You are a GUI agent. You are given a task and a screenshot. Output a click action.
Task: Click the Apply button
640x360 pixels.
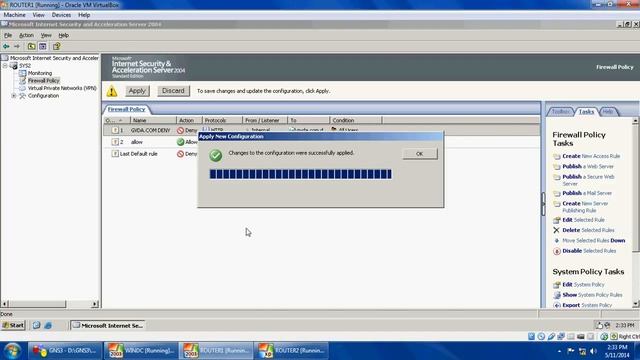(x=137, y=91)
